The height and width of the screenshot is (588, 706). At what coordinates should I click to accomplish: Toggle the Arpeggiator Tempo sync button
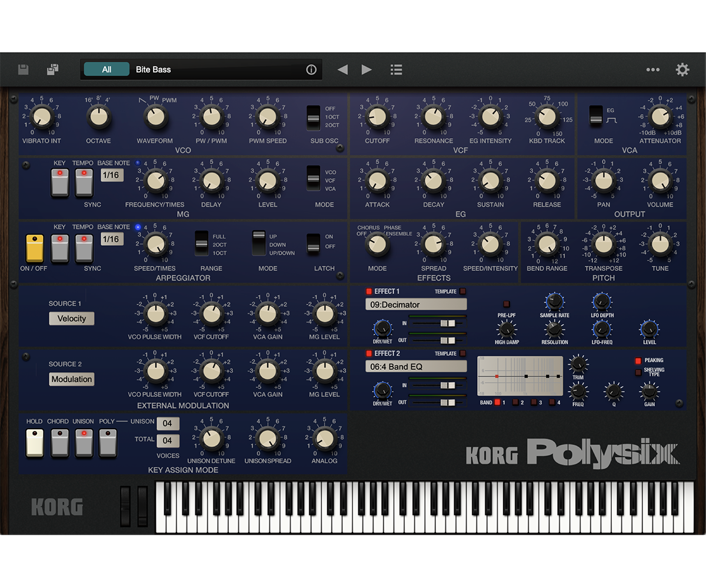pos(84,248)
